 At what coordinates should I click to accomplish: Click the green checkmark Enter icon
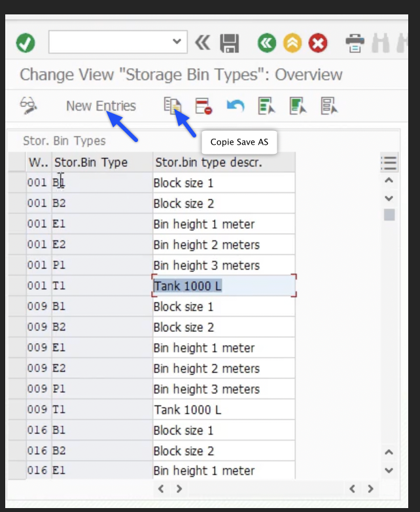point(26,44)
